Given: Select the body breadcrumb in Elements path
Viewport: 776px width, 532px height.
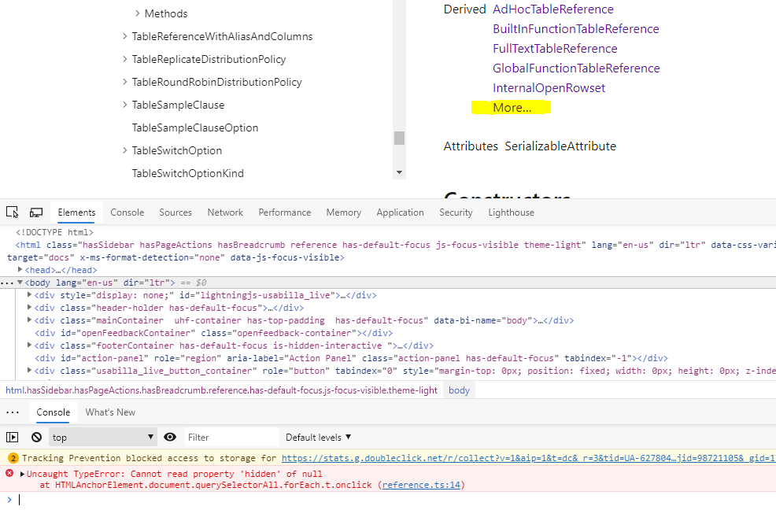Looking at the screenshot, I should click(459, 390).
